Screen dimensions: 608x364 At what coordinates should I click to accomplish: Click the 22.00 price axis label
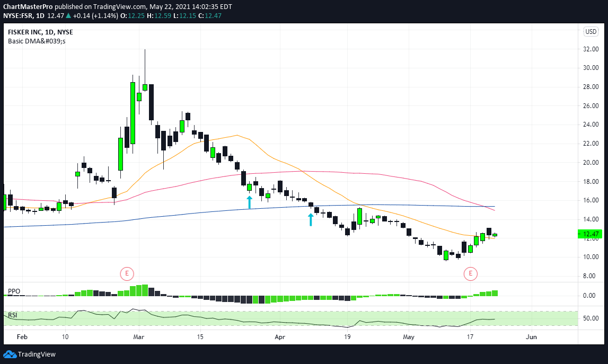tap(591, 144)
